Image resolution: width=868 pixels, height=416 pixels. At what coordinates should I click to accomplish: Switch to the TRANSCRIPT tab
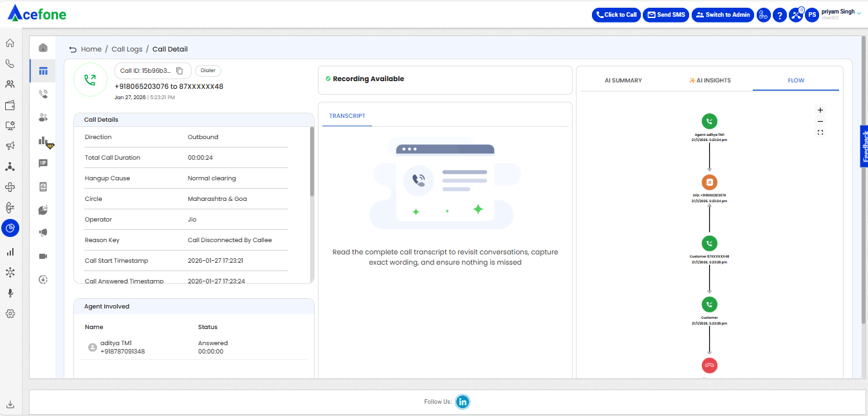(x=347, y=116)
